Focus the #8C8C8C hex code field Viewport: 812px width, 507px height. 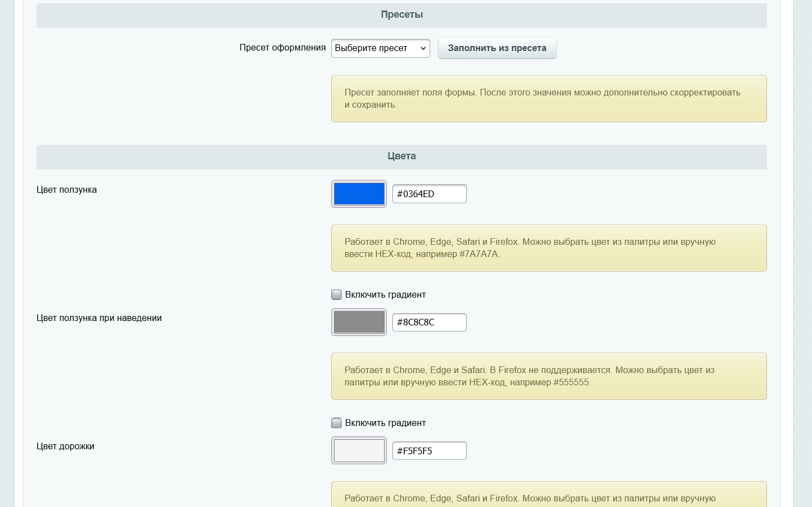pyautogui.click(x=429, y=322)
